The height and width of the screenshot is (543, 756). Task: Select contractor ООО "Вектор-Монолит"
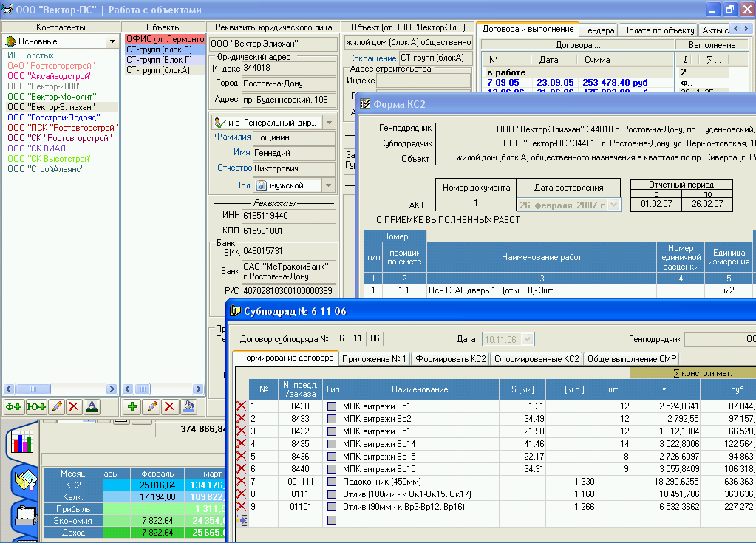tap(52, 96)
